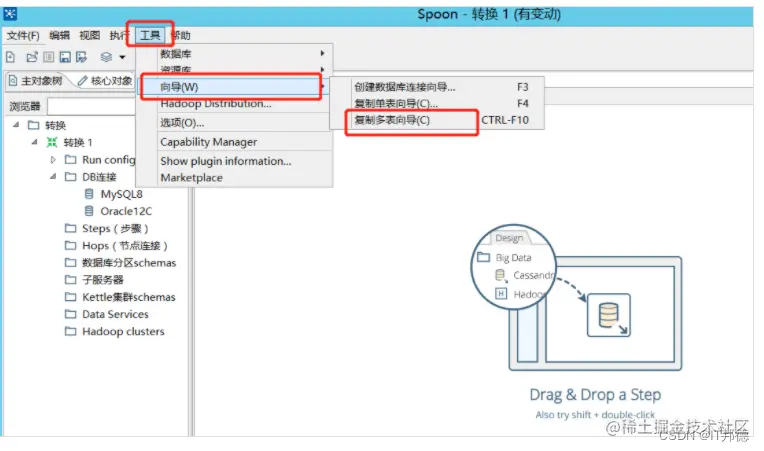Expand the Run config tree node
The width and height of the screenshot is (764, 451).
tap(53, 159)
